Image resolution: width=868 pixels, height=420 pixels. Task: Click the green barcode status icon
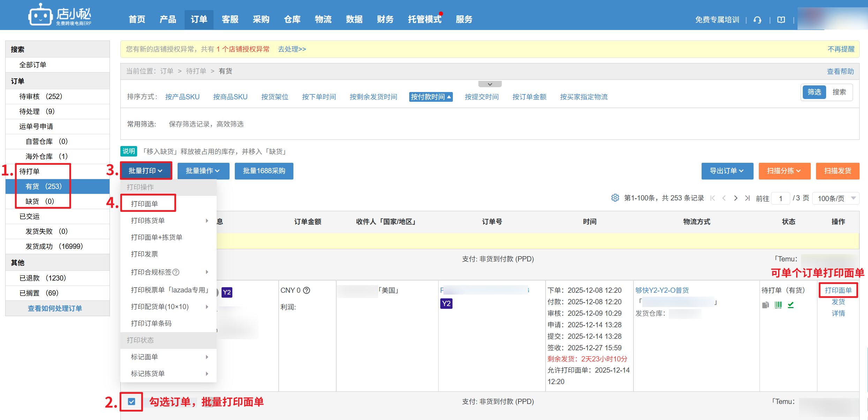tap(778, 305)
